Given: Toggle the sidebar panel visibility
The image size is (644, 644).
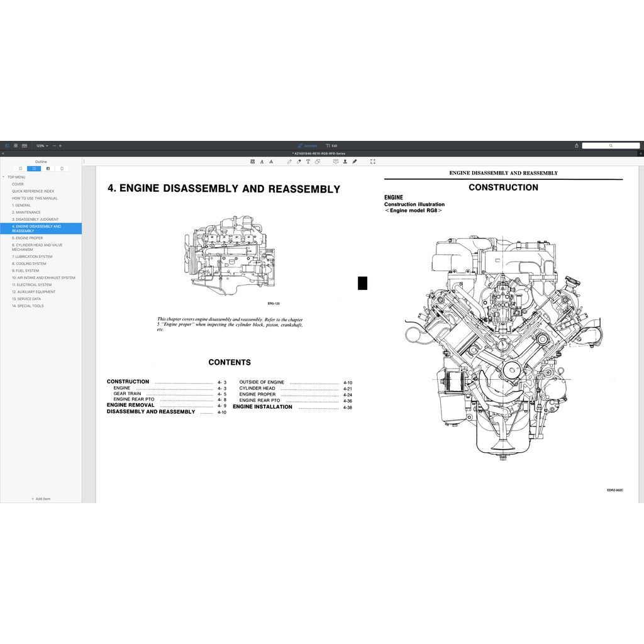Looking at the screenshot, I should pos(8,145).
